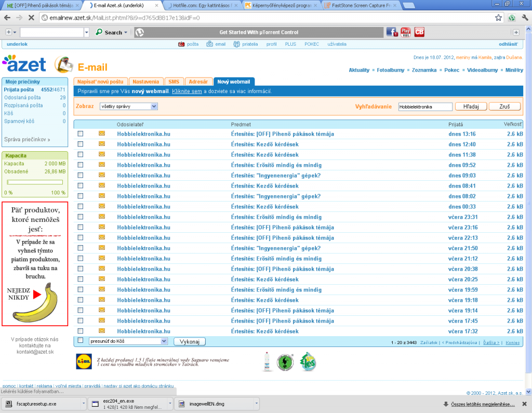Select the 'Nový webmail' tab
Image resolution: width=532 pixels, height=413 pixels.
click(x=234, y=82)
